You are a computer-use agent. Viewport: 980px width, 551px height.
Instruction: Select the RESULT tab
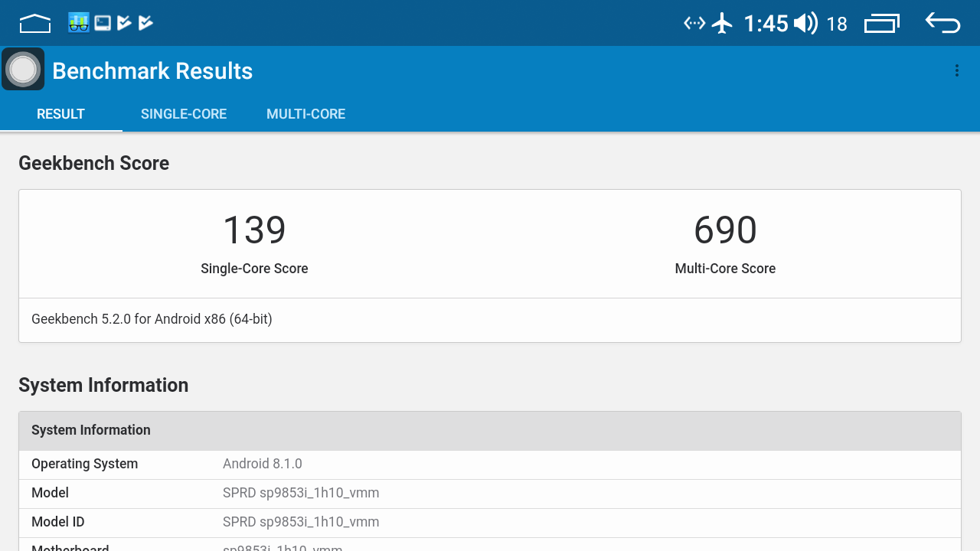60,114
